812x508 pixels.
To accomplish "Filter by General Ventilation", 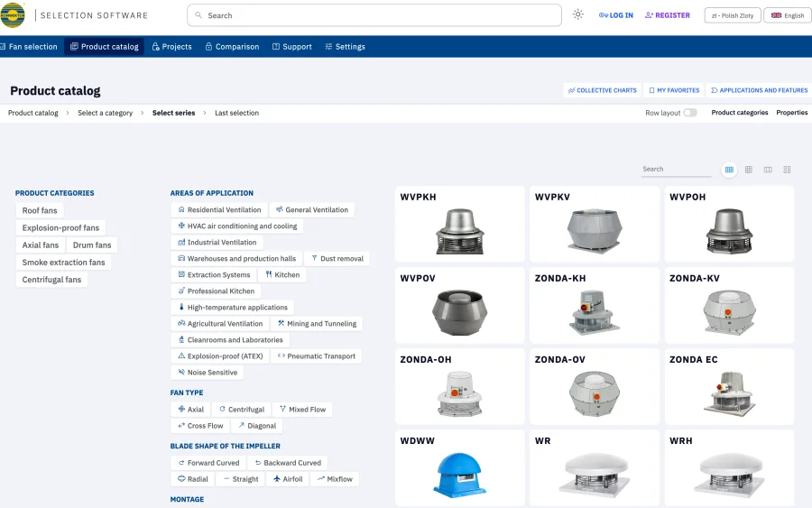I will 312,209.
